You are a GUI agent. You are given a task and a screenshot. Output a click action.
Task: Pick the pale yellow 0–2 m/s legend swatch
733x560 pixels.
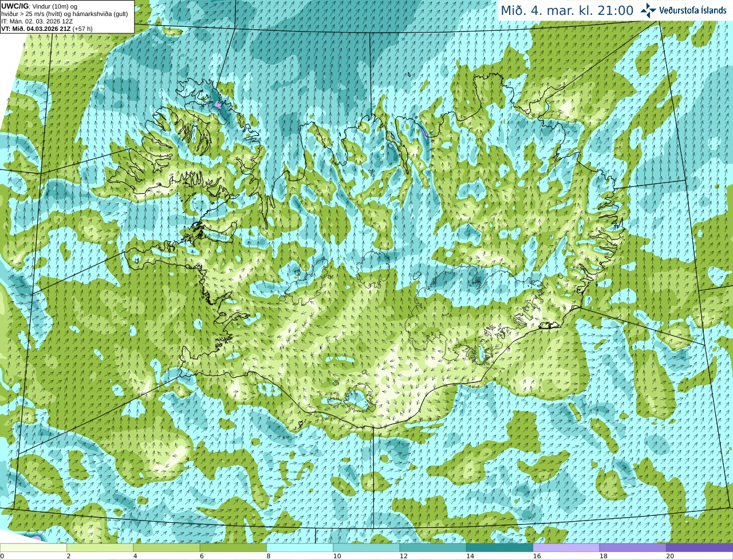coord(33,547)
